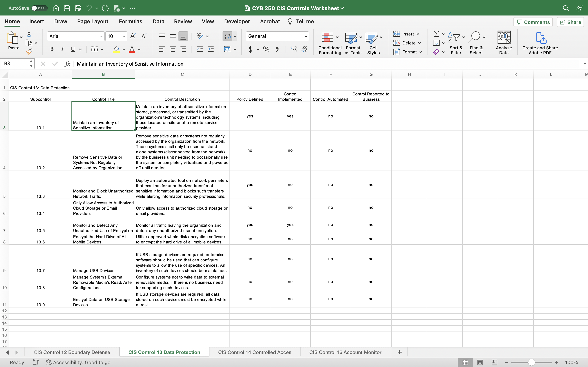Click the Share button
Image resolution: width=588 pixels, height=367 pixels.
570,22
